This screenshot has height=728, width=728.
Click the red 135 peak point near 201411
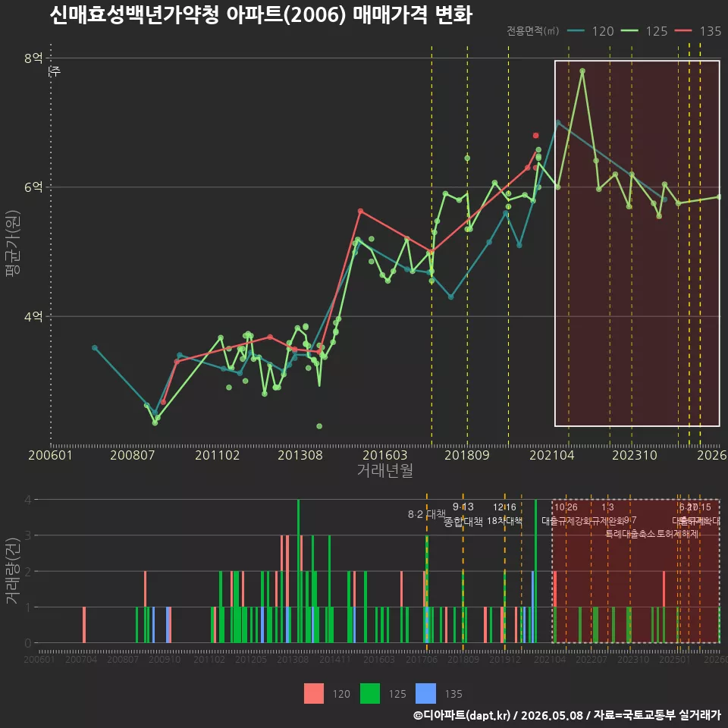[361, 212]
